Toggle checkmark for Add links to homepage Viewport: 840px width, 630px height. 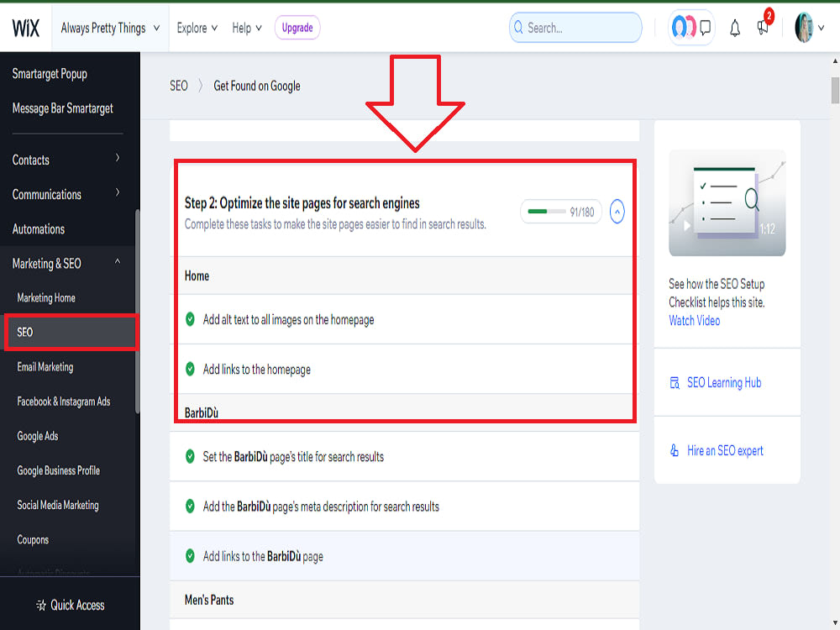(190, 369)
